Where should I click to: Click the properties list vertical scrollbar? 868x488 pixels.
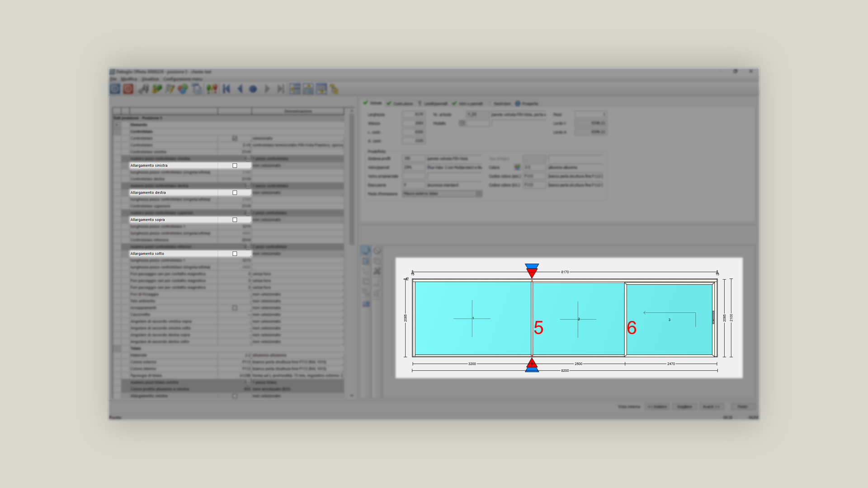[x=352, y=253]
